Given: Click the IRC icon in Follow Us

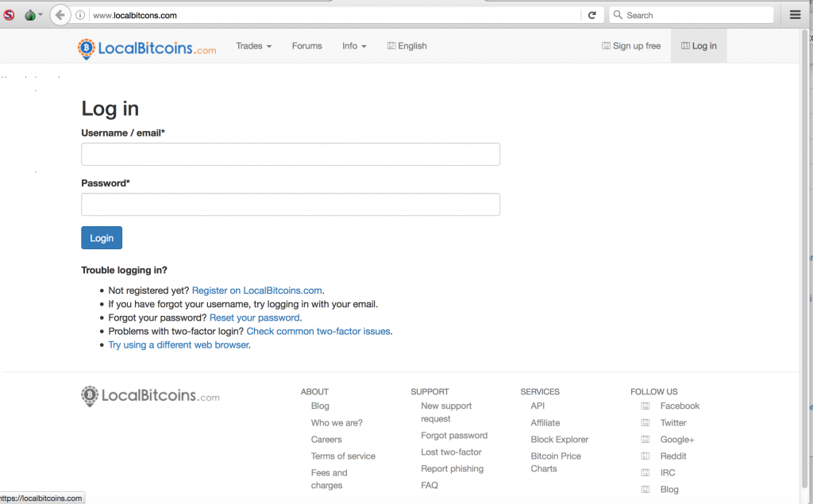Looking at the screenshot, I should tap(645, 472).
